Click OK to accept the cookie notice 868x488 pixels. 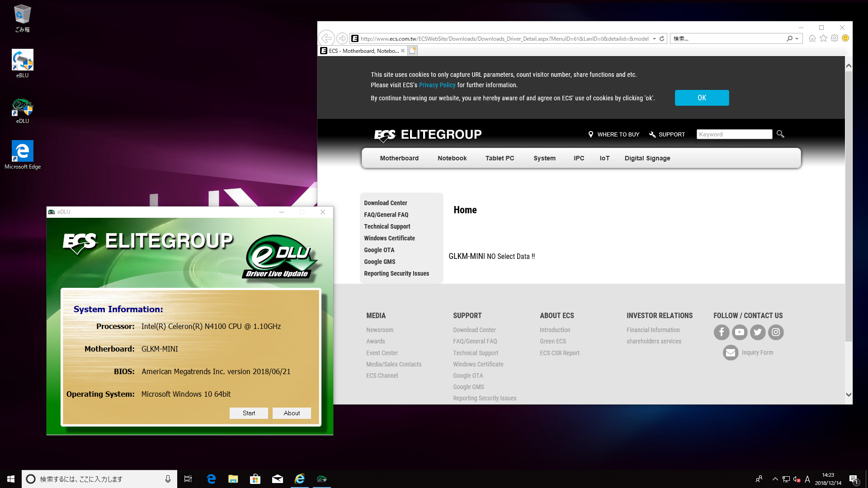click(702, 98)
